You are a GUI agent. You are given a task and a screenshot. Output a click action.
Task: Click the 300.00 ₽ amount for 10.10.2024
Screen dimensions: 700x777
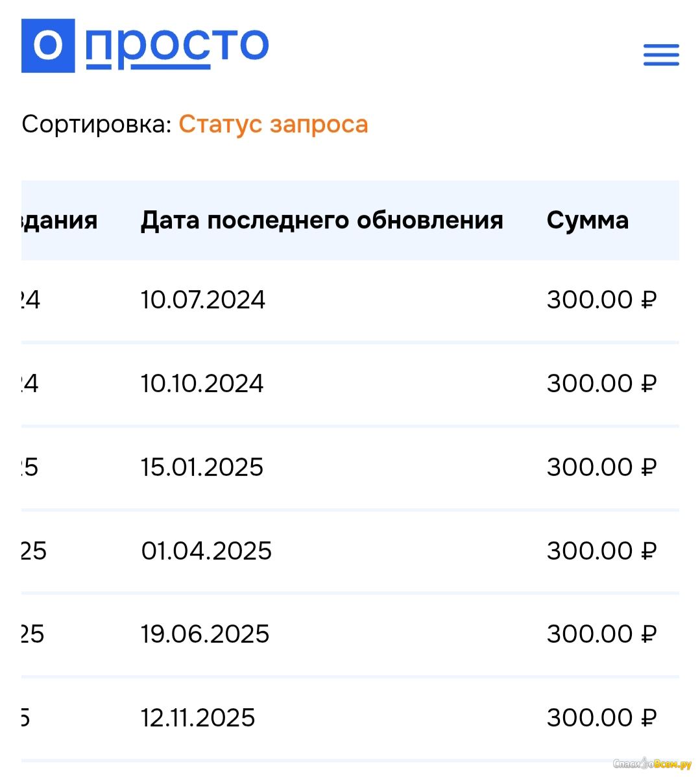coord(601,384)
